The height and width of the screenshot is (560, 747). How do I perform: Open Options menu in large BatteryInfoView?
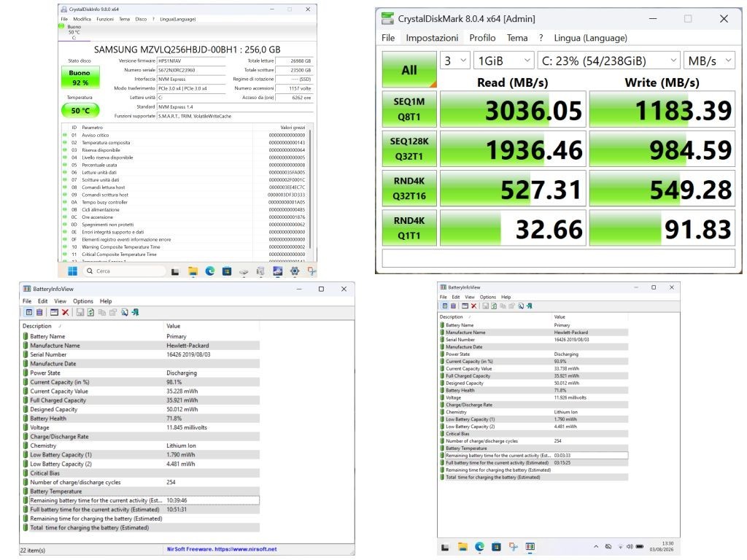click(x=83, y=301)
